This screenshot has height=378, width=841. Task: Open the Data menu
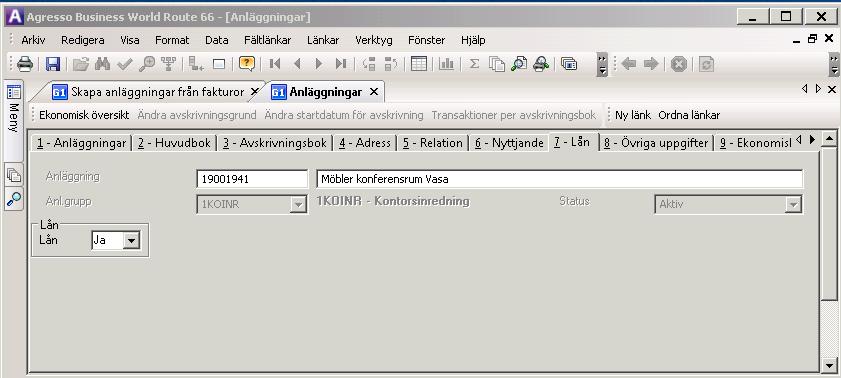pos(217,40)
